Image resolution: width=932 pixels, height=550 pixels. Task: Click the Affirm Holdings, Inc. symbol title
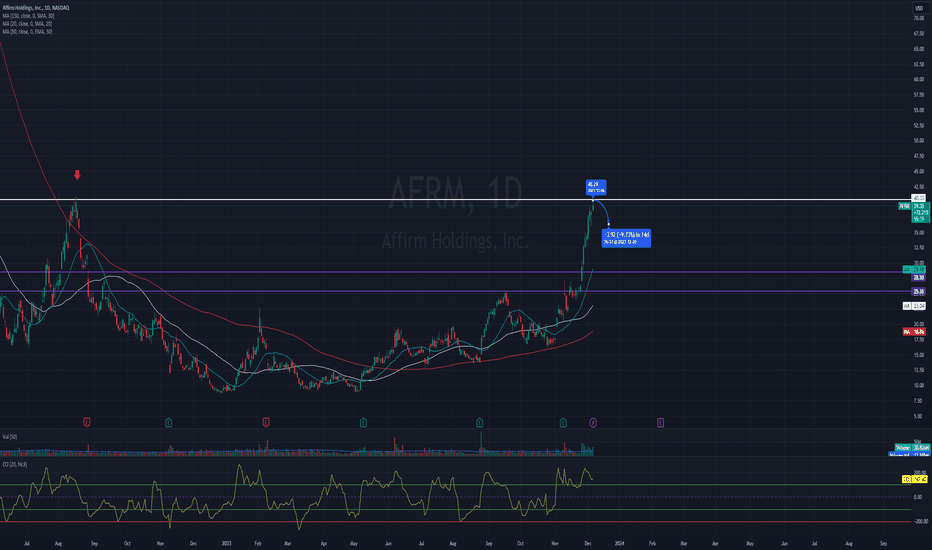[x=36, y=8]
